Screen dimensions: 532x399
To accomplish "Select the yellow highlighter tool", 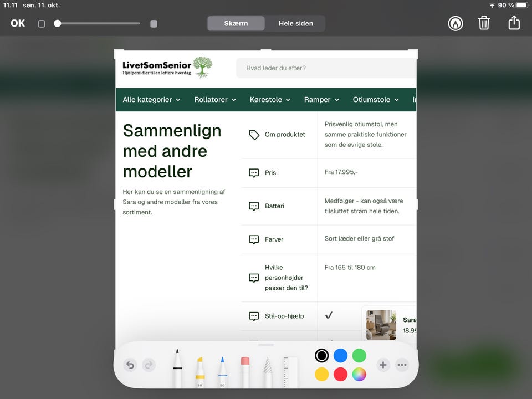I will 200,371.
